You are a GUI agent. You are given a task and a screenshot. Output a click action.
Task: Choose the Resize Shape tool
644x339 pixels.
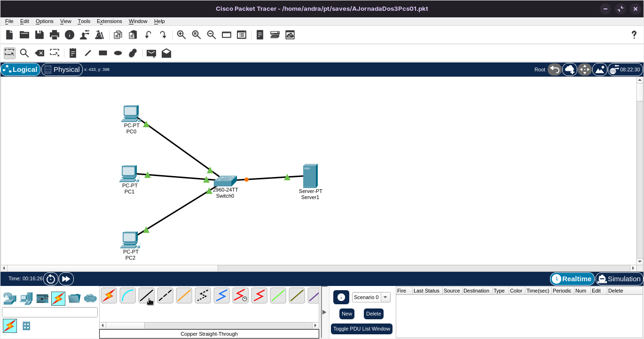coord(55,53)
